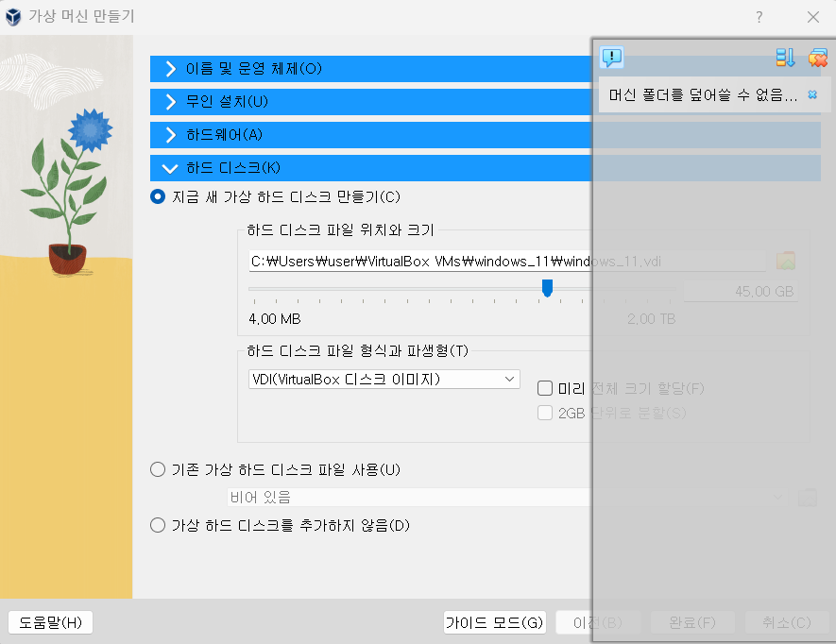Viewport: 836px width, 644px height.
Task: Select '가상 하드 디스크를 추가하지 않음(D)' radio
Action: (x=158, y=526)
